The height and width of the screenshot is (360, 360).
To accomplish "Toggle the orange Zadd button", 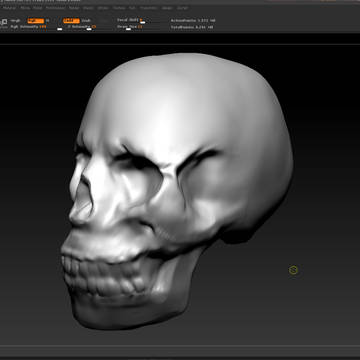I will (x=71, y=21).
